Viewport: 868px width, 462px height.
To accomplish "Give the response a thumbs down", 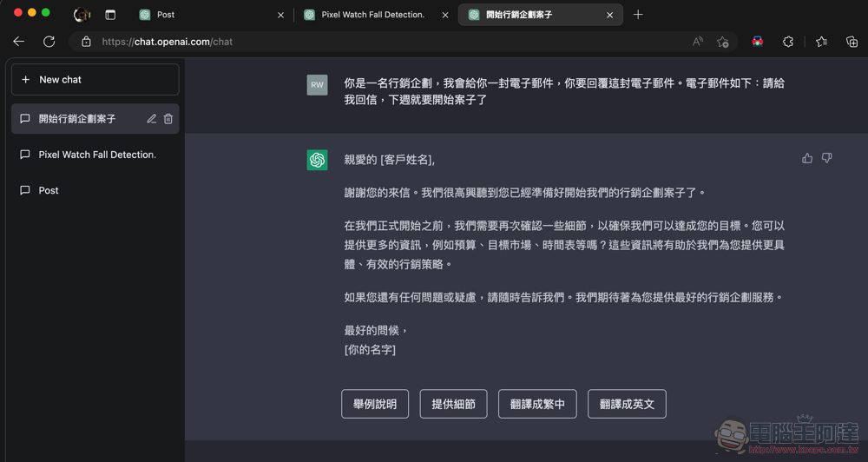I will click(826, 158).
